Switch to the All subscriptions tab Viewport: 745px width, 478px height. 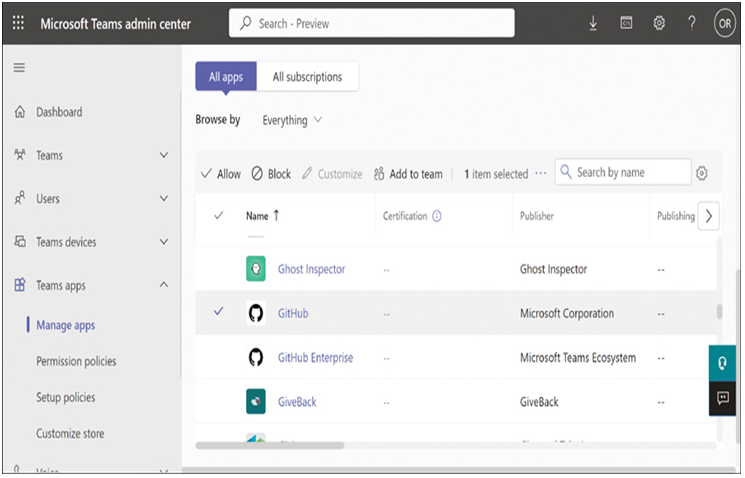coord(307,76)
